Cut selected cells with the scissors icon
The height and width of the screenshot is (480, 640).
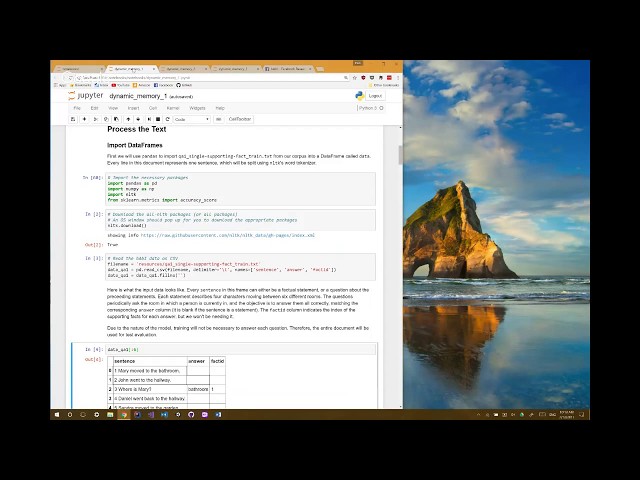point(96,119)
